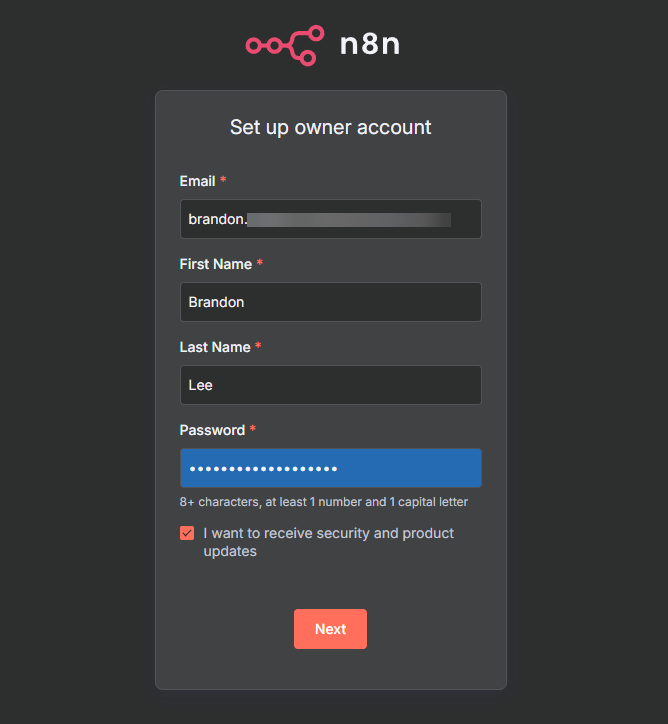
Task: Click the required asterisk next to First Name
Action: 260,264
